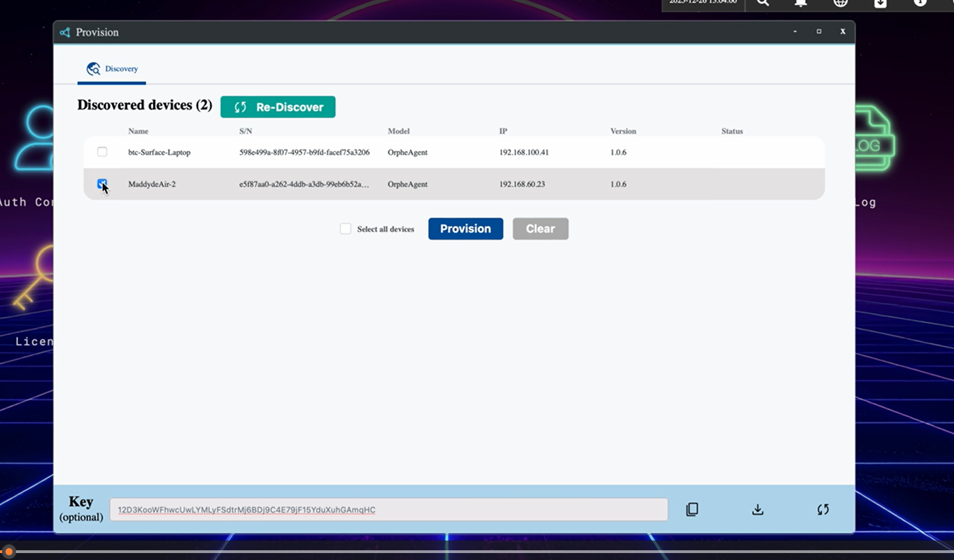Copy the key to clipboard

tap(691, 509)
